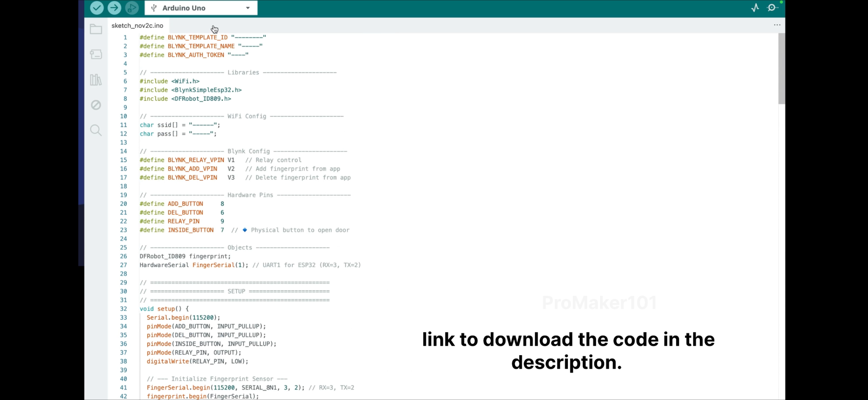
Task: Open the Search sidebar panel
Action: (96, 130)
